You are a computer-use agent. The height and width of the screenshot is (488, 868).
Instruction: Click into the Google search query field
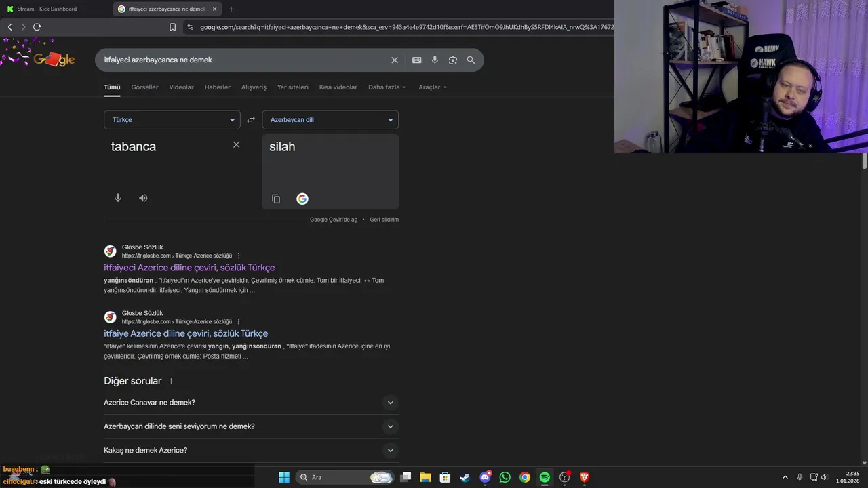click(x=244, y=60)
